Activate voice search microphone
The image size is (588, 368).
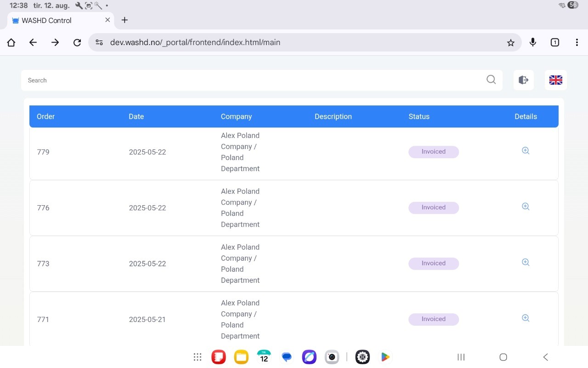click(x=532, y=42)
